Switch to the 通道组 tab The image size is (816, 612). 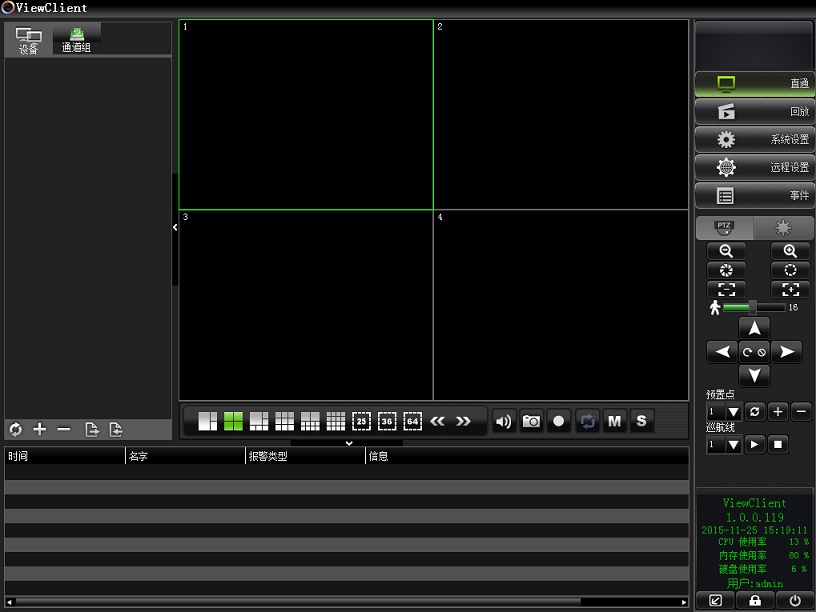pyautogui.click(x=76, y=40)
